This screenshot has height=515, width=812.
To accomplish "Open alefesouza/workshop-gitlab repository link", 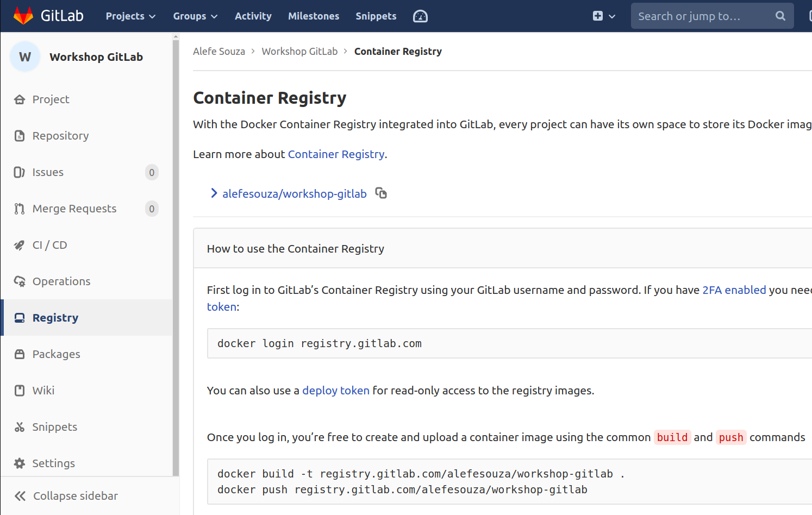I will click(x=294, y=194).
